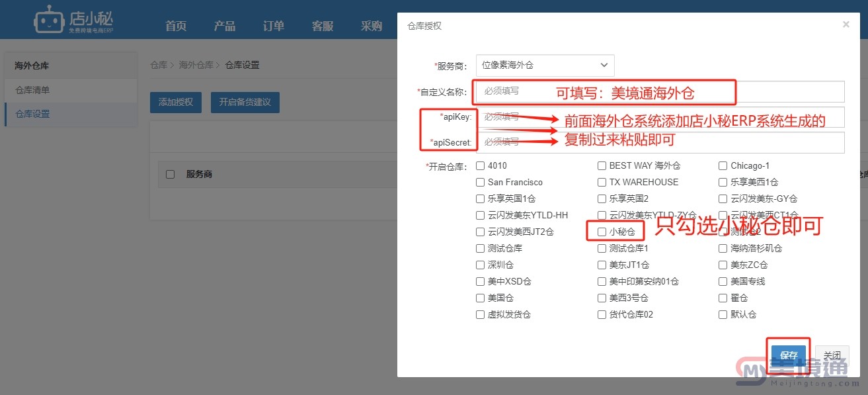This screenshot has height=395, width=868.
Task: Open the 订单 nav menu
Action: click(x=274, y=26)
